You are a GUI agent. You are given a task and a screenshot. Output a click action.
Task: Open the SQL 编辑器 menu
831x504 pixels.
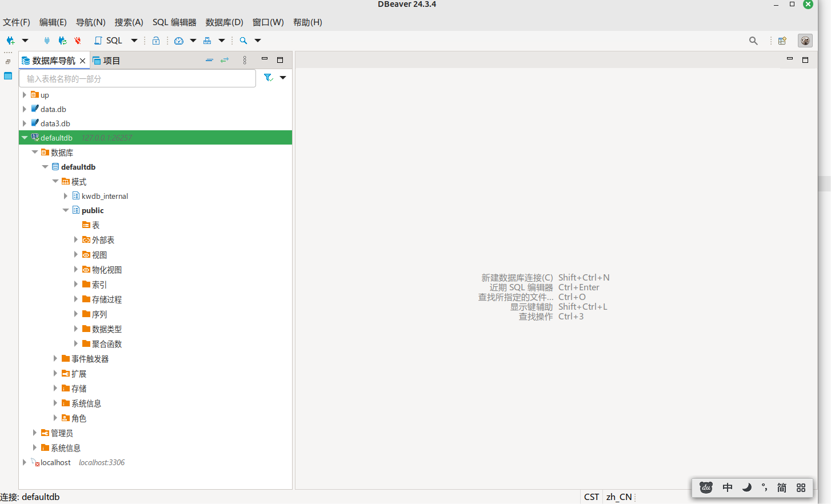tap(174, 22)
